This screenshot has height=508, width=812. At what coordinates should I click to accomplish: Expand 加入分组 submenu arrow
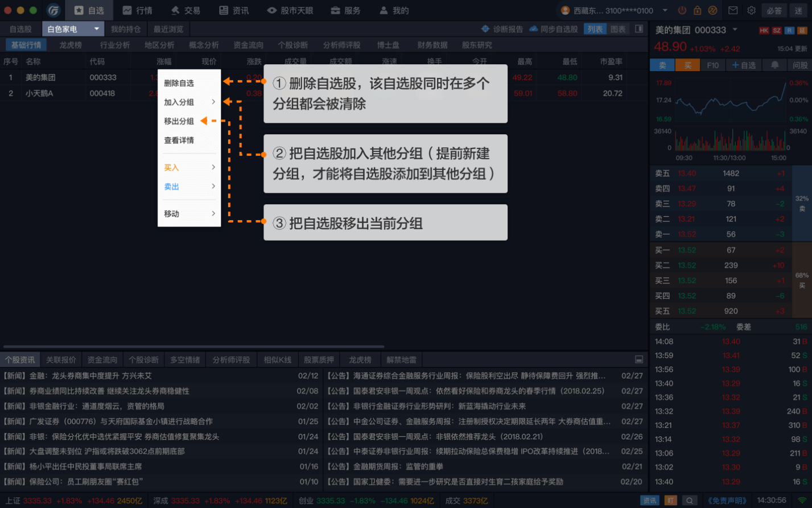click(213, 102)
